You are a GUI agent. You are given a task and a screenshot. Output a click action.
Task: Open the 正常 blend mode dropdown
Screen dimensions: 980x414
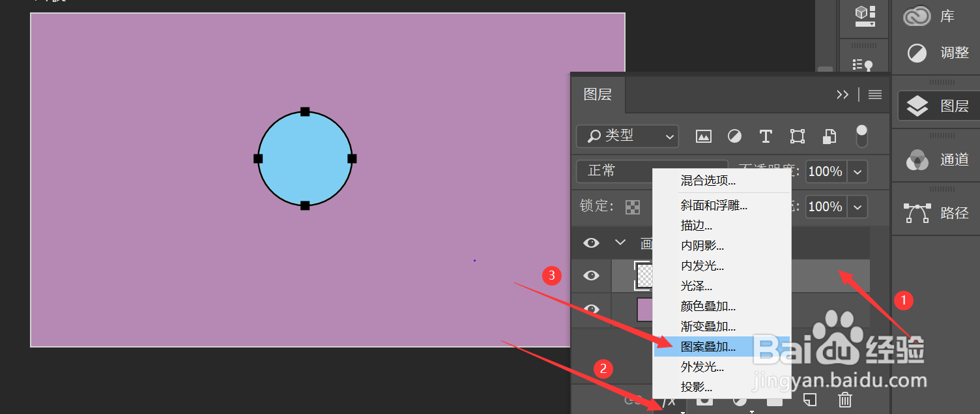click(652, 171)
